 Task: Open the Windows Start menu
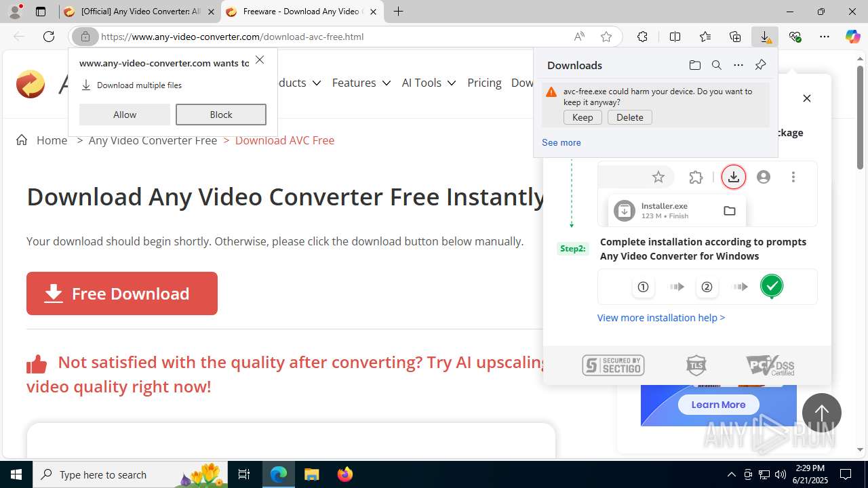tap(16, 474)
